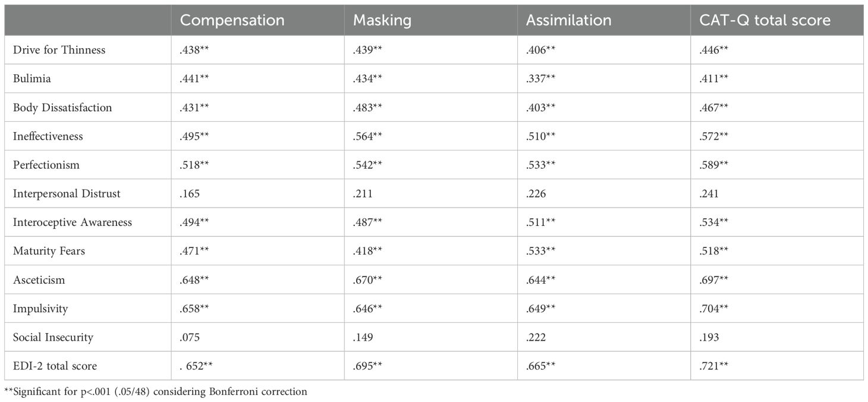Click the Drive for Thinness row label
This screenshot has height=402, width=868.
pyautogui.click(x=59, y=50)
